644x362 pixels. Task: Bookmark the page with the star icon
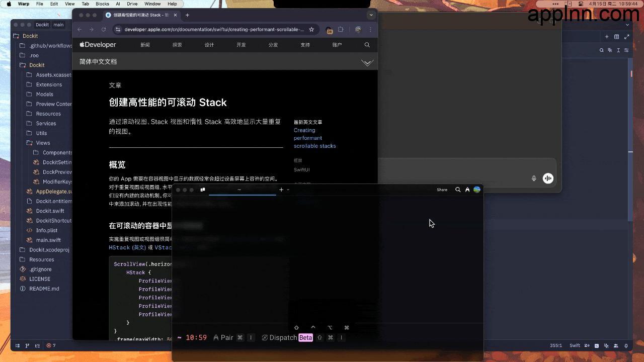click(x=311, y=30)
